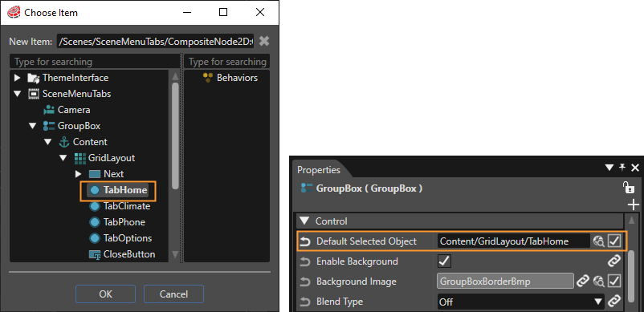Clear the New Item path field

264,41
